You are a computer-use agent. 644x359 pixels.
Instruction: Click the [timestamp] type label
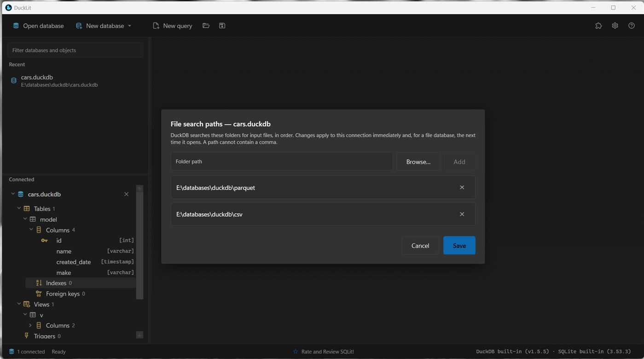(117, 262)
